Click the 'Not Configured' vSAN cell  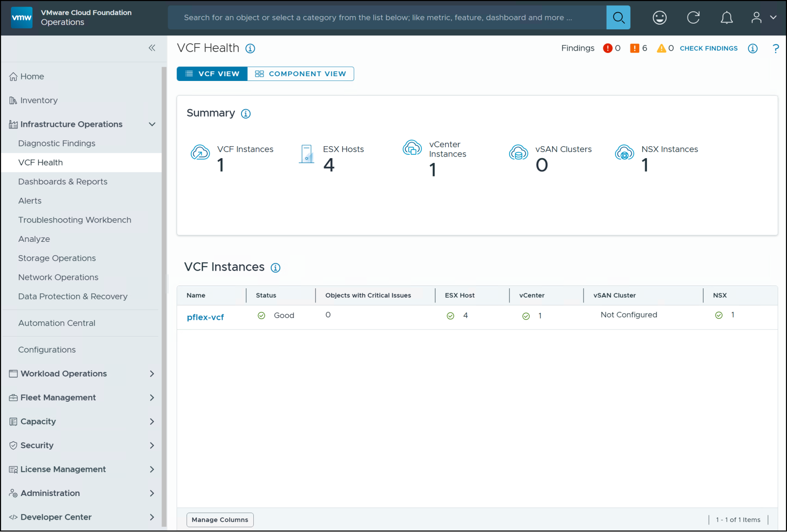pyautogui.click(x=629, y=315)
